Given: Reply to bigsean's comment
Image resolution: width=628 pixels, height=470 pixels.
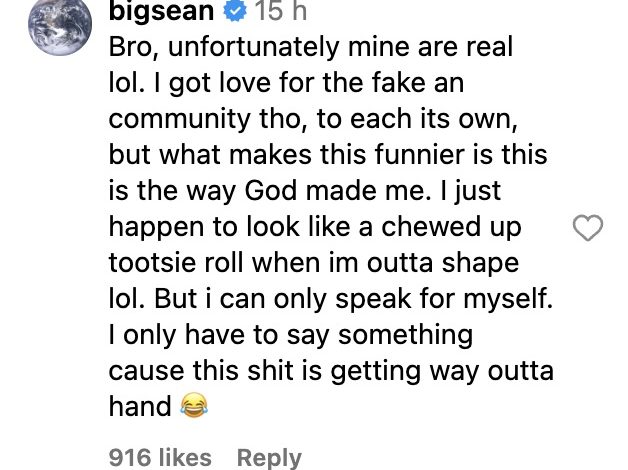Looking at the screenshot, I should (269, 457).
